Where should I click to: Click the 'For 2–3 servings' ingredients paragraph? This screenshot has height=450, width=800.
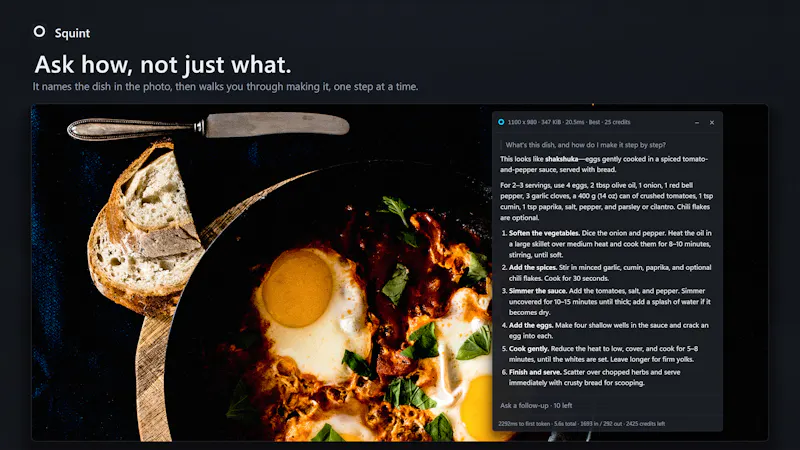[x=607, y=202]
